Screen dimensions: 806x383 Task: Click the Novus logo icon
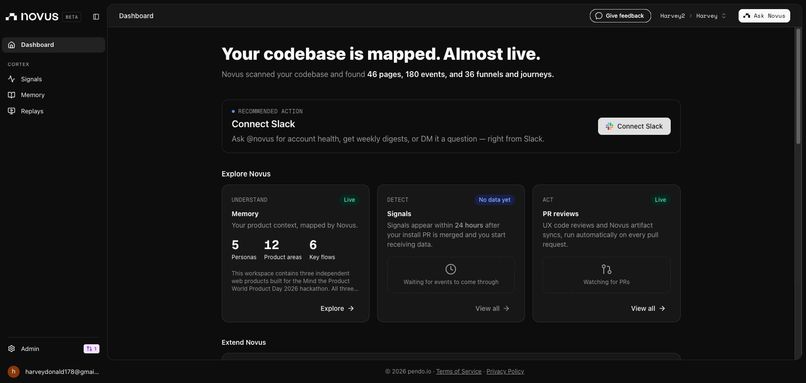pos(11,16)
